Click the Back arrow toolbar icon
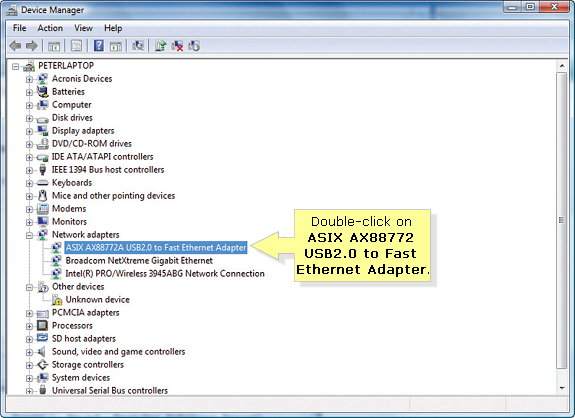 15,46
